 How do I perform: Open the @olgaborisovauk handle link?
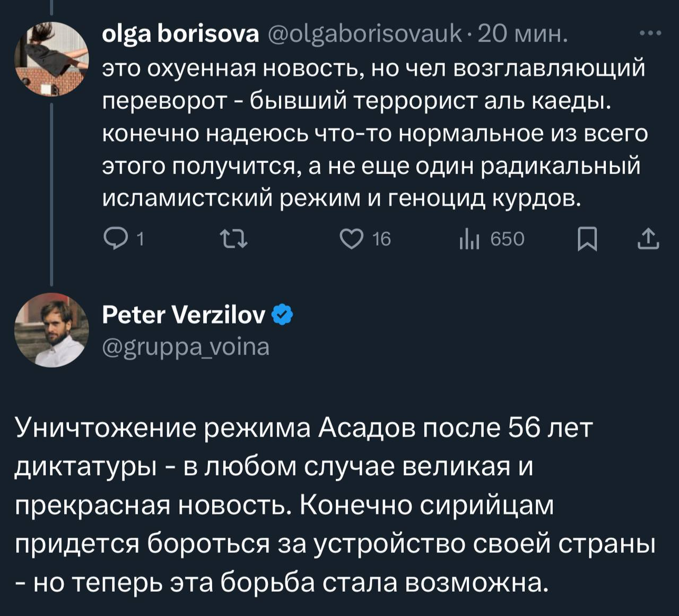tap(365, 34)
